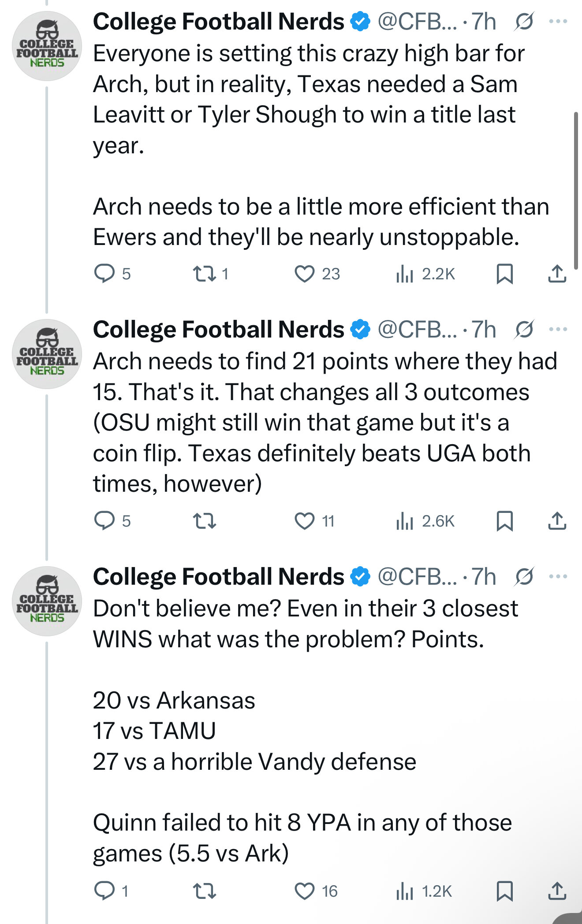Open College Football Nerds name on second tweet
Image resolution: width=582 pixels, height=924 pixels.
[x=218, y=329]
